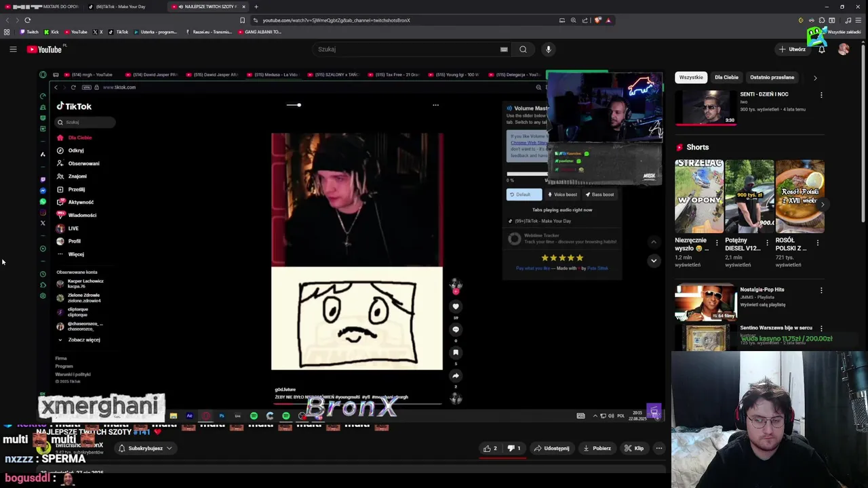Viewport: 868px width, 488px height.
Task: Open Nostalgia-Pop Hits playlist thumbnail
Action: point(705,302)
